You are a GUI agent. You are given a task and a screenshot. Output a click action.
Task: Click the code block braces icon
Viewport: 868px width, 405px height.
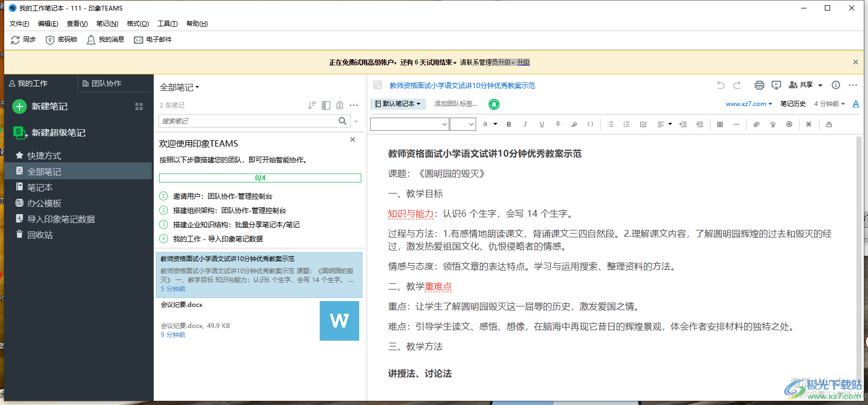click(590, 124)
